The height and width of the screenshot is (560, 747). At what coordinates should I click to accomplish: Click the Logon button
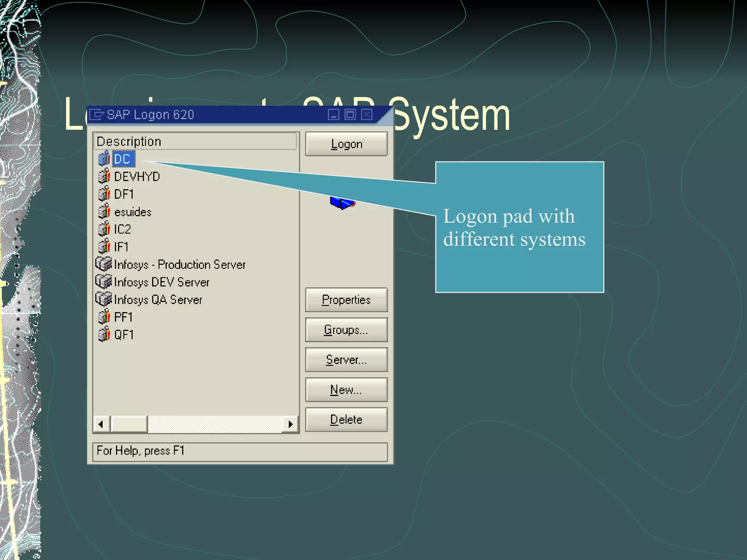(x=347, y=144)
